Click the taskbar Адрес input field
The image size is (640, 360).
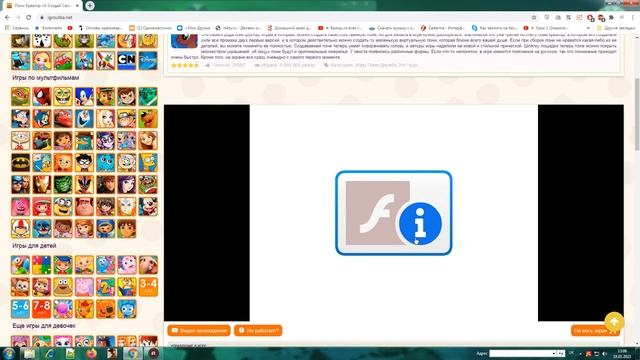(x=520, y=353)
